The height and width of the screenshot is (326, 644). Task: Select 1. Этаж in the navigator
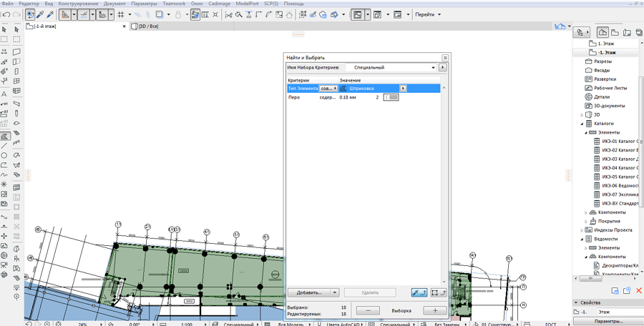click(606, 44)
